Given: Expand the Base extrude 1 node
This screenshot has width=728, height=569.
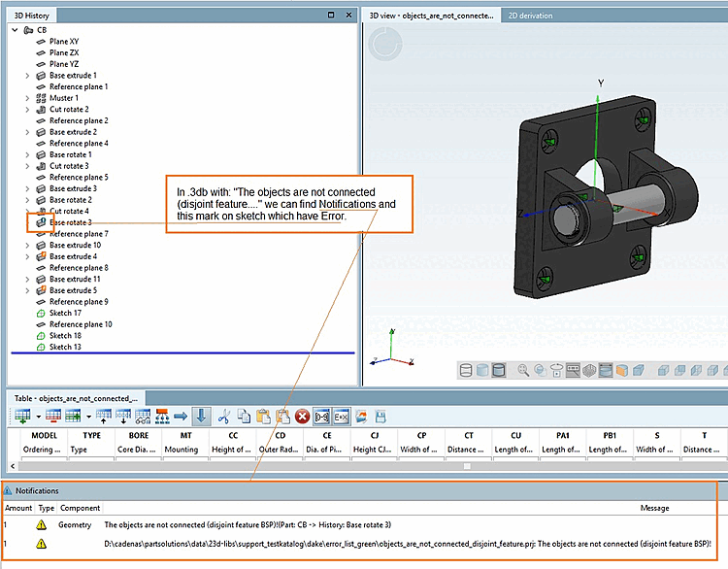Looking at the screenshot, I should pyautogui.click(x=27, y=76).
